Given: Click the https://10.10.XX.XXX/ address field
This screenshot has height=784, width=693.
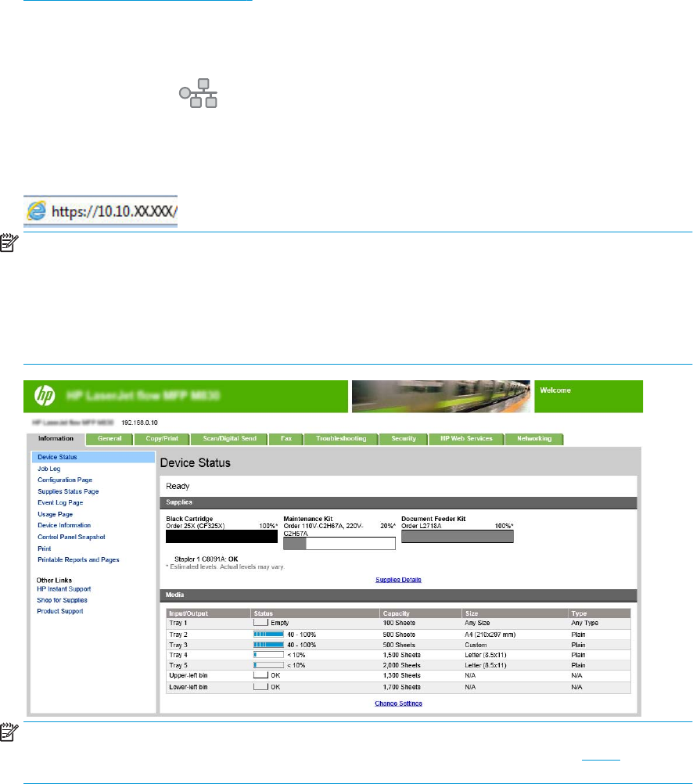Looking at the screenshot, I should 100,211.
